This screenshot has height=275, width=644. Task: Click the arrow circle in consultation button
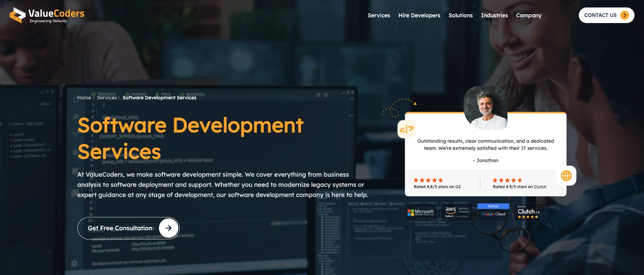pos(168,228)
